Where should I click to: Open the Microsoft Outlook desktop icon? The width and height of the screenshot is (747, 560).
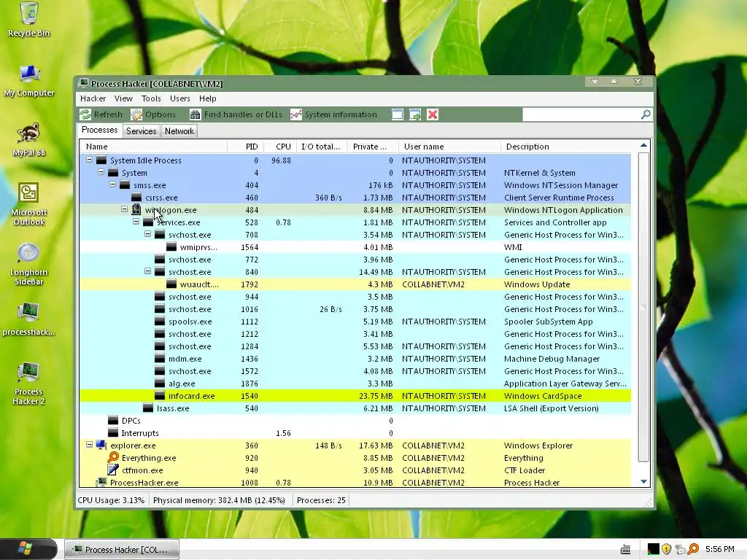tap(29, 204)
